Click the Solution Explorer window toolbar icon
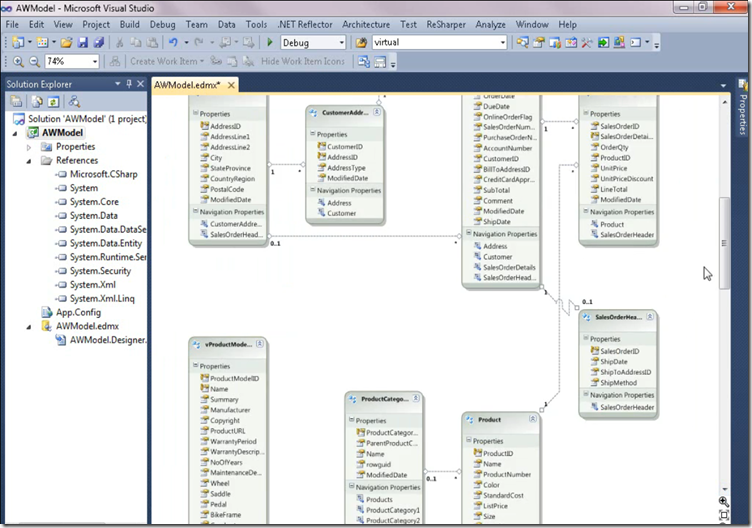The width and height of the screenshot is (752, 528). (x=522, y=43)
